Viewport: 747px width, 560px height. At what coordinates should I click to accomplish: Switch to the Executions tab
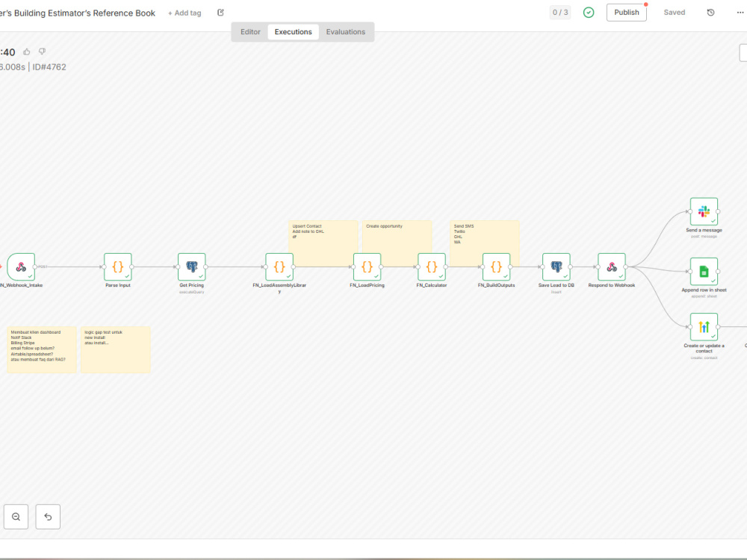(x=294, y=32)
